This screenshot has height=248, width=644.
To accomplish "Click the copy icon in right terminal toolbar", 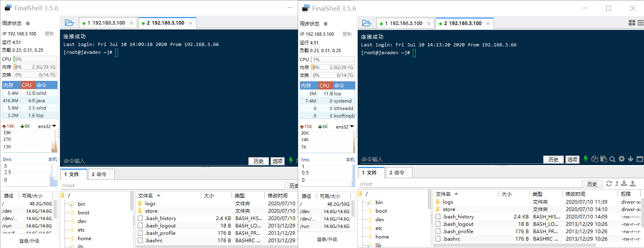I will point(595,159).
